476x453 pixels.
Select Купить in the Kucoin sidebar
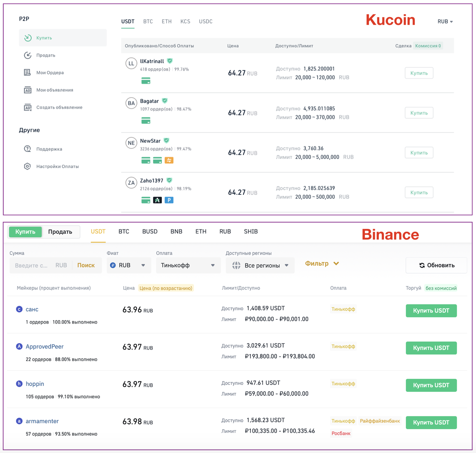point(44,38)
